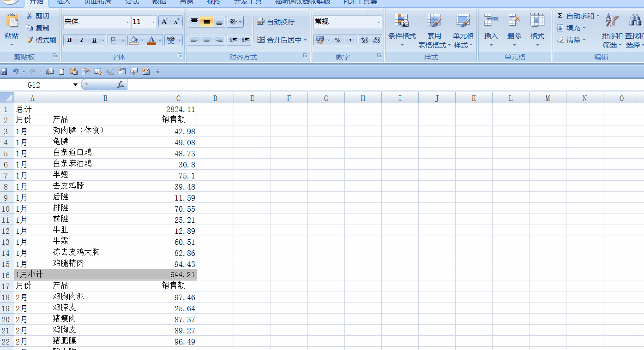This screenshot has width=644, height=350.
Task: Open the text orientation button
Action: [235, 22]
